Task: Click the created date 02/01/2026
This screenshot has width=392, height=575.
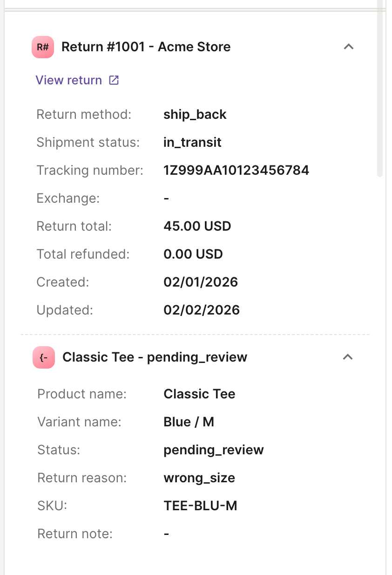Action: coord(201,282)
